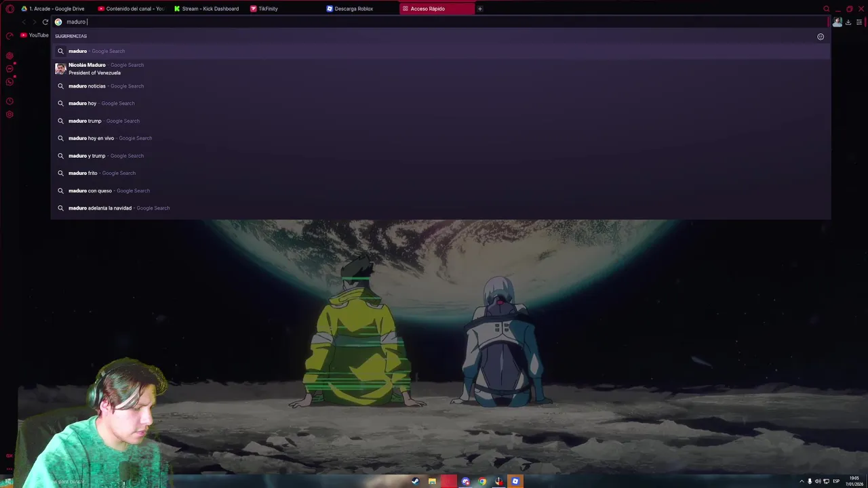The image size is (868, 488).
Task: Go forward with the forward arrow
Action: point(35,22)
